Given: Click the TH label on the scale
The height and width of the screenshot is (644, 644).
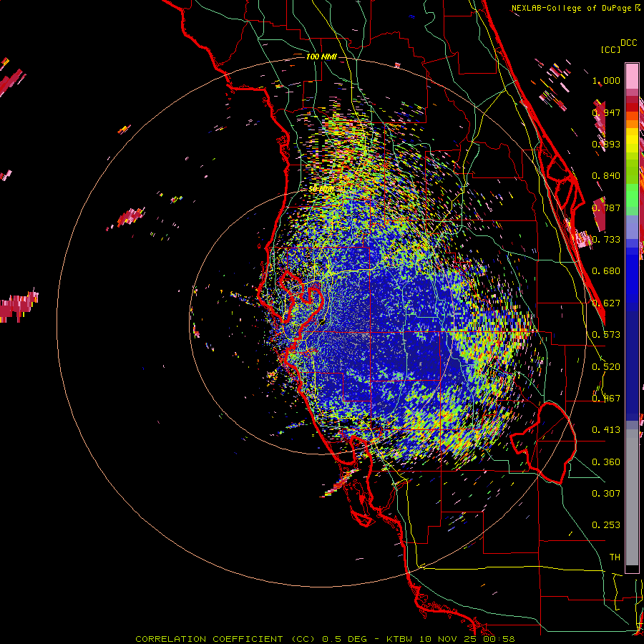Looking at the screenshot, I should point(615,557).
